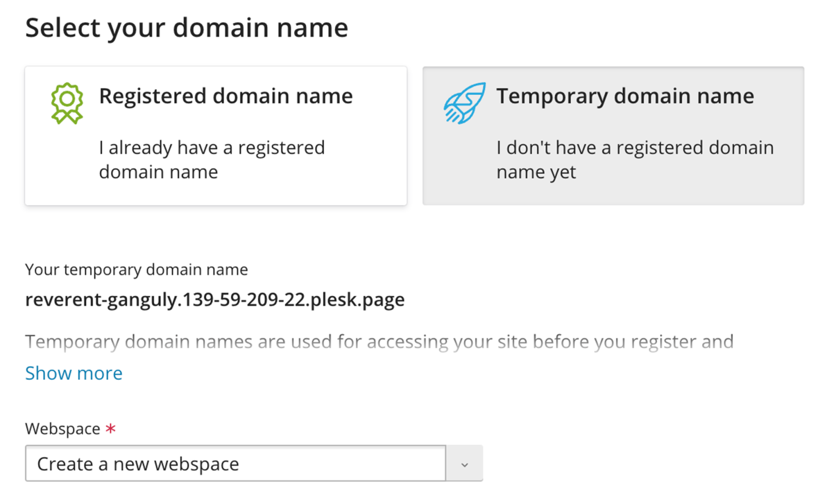Click 'I already have a registered domain name' text
This screenshot has height=504, width=836.
click(212, 159)
